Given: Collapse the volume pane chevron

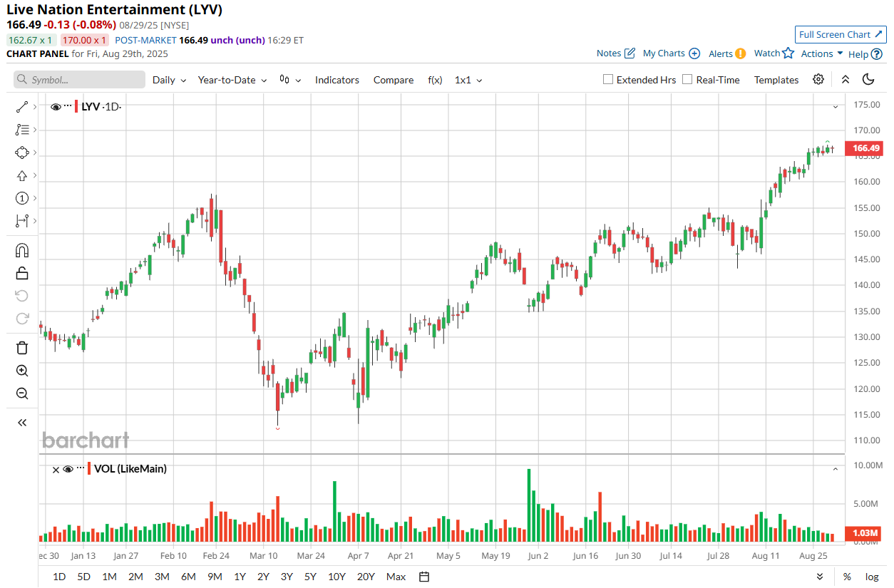Looking at the screenshot, I should click(836, 469).
